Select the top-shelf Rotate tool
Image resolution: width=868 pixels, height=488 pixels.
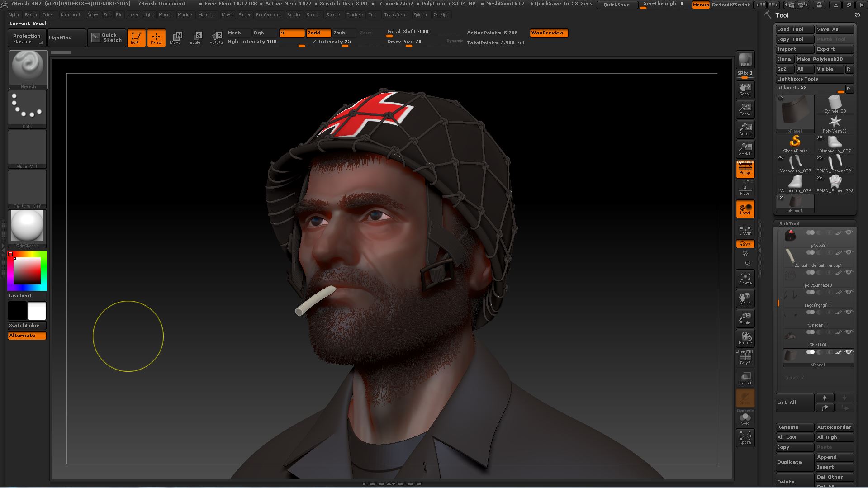click(216, 38)
